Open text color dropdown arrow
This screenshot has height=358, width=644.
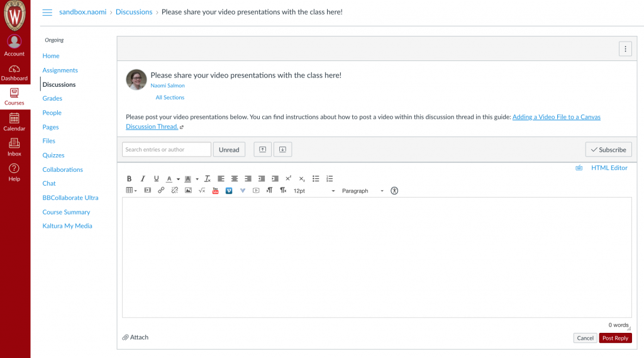(178, 179)
